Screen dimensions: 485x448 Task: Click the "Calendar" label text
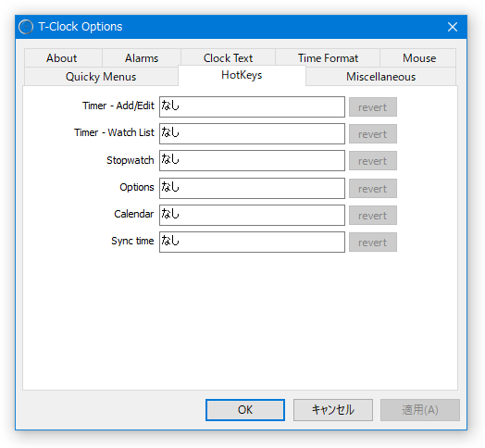click(x=134, y=214)
